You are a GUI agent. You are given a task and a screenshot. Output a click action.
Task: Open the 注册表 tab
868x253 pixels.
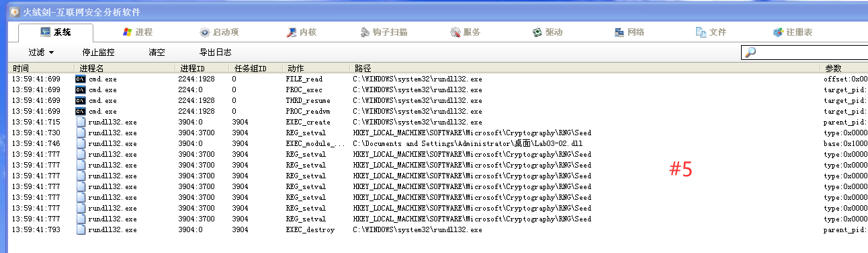[x=793, y=32]
